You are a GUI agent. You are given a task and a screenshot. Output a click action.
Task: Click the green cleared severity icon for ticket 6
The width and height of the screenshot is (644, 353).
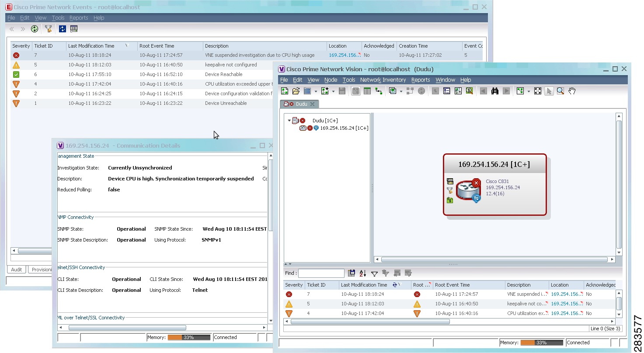(16, 75)
